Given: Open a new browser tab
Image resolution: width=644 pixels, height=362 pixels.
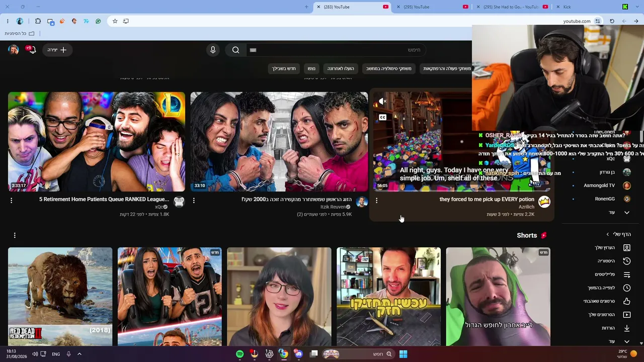Looking at the screenshot, I should click(306, 7).
